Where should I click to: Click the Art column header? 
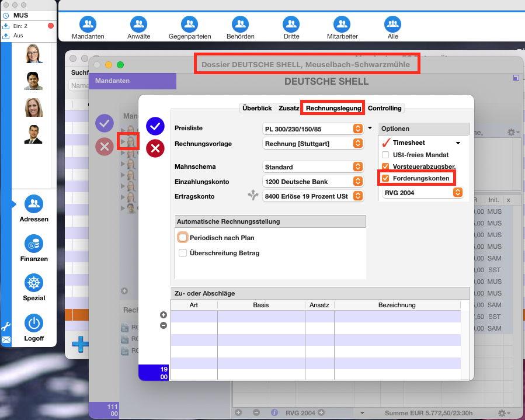[x=194, y=305]
